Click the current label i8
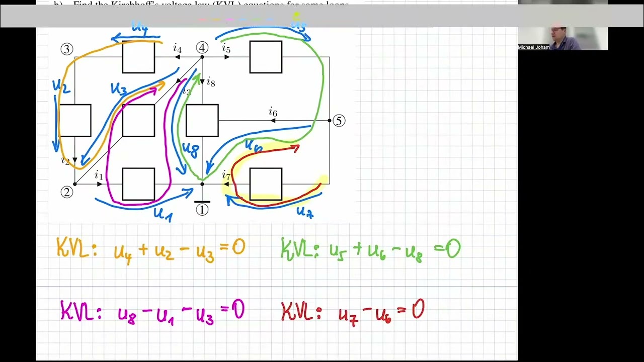Screen dimensions: 644x362 211,82
